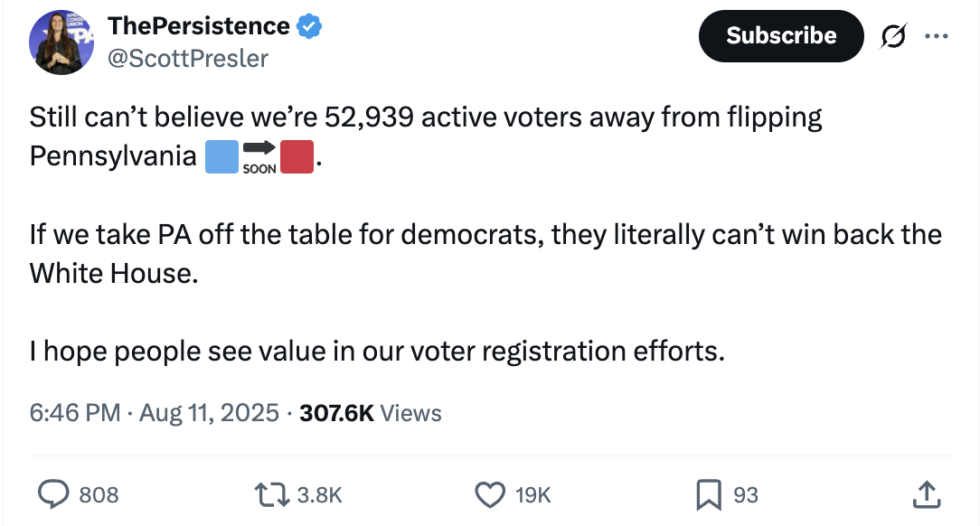Image resolution: width=980 pixels, height=526 pixels.
Task: Bookmark the post with the bookmark icon
Action: click(707, 494)
